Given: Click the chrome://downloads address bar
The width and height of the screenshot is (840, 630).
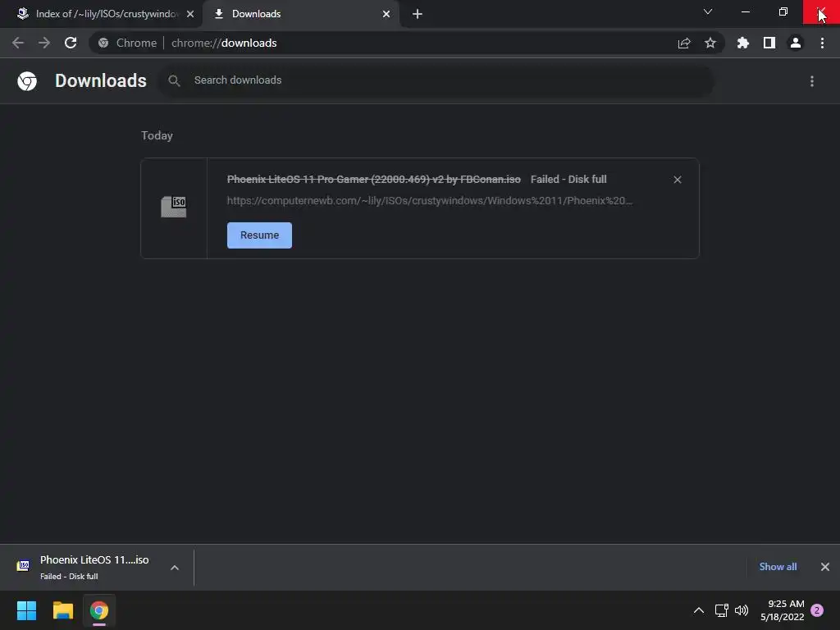Looking at the screenshot, I should click(407, 43).
